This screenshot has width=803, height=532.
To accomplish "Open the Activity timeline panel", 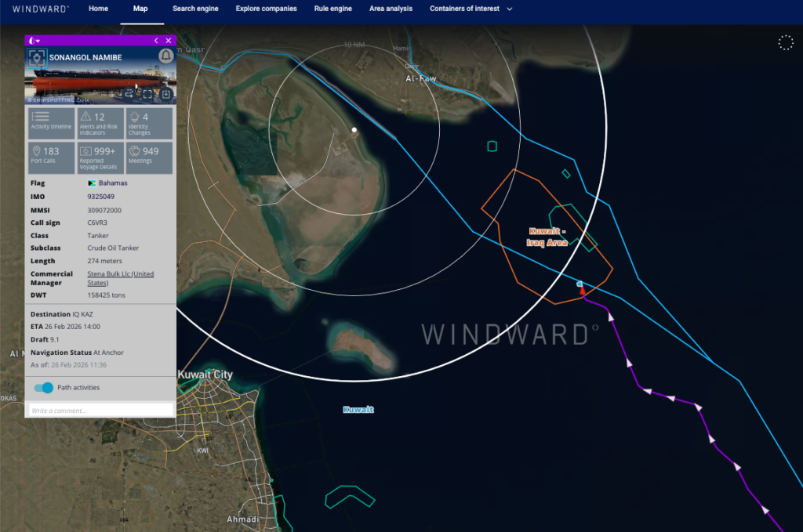I will [x=51, y=123].
